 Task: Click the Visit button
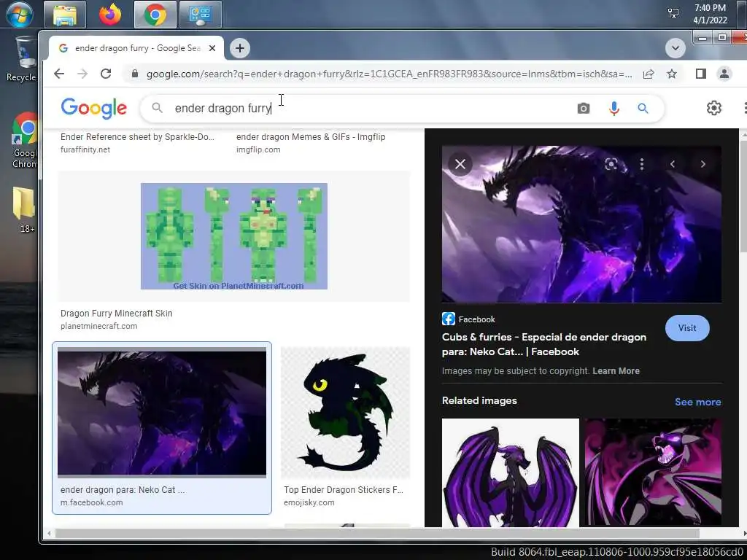pos(687,328)
